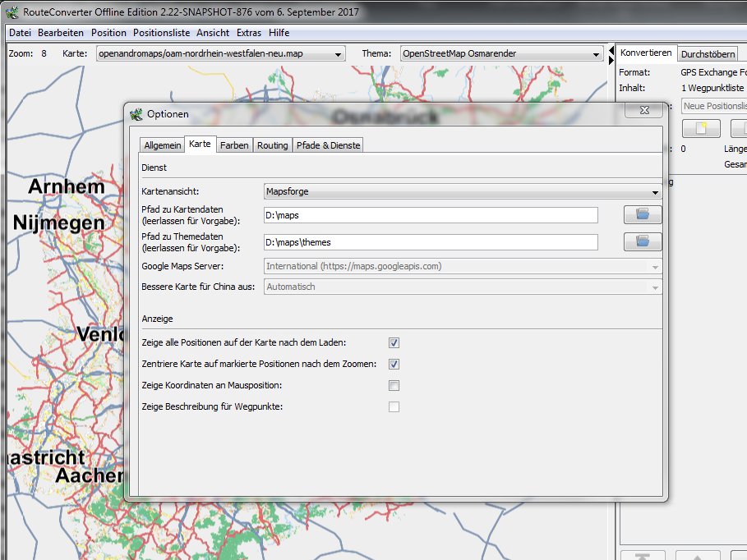This screenshot has height=560, width=747.
Task: Click Optionen dialog title icon
Action: coord(136,114)
